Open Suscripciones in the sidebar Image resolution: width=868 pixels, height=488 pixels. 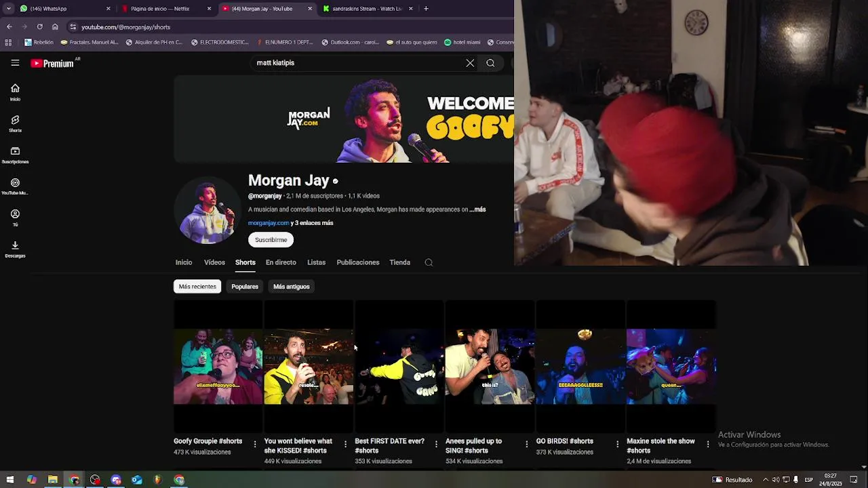[15, 155]
